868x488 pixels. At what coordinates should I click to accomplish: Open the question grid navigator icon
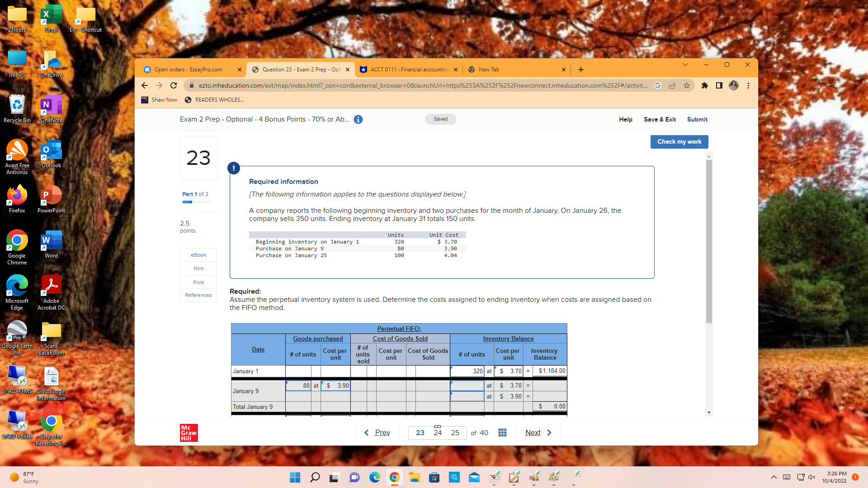click(502, 432)
